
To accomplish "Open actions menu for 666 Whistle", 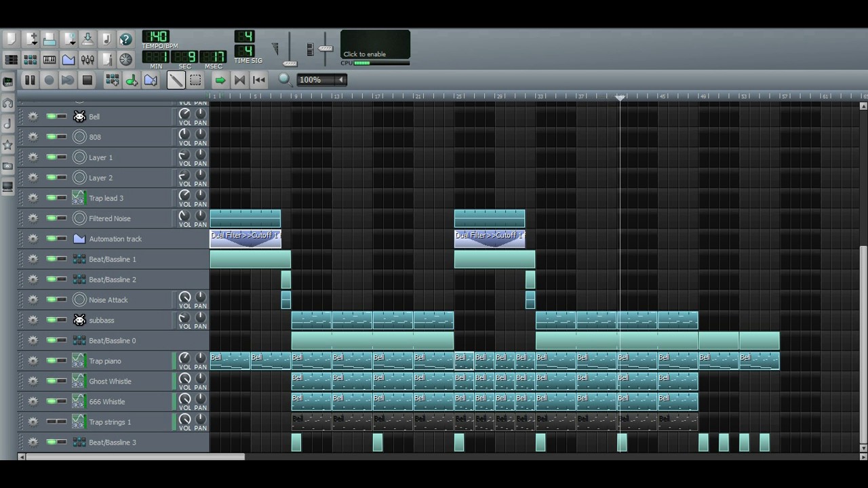I will pyautogui.click(x=33, y=401).
